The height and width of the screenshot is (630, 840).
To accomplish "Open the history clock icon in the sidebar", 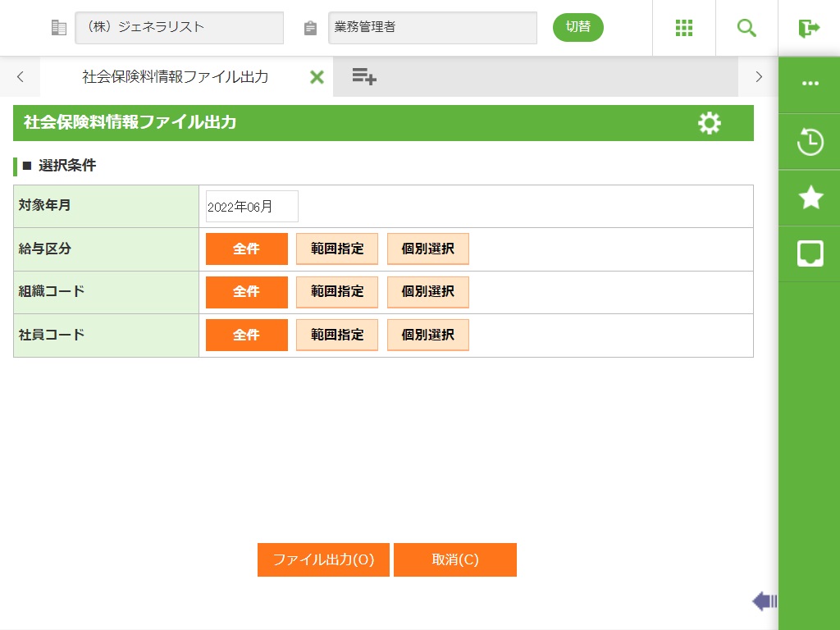I will [810, 142].
